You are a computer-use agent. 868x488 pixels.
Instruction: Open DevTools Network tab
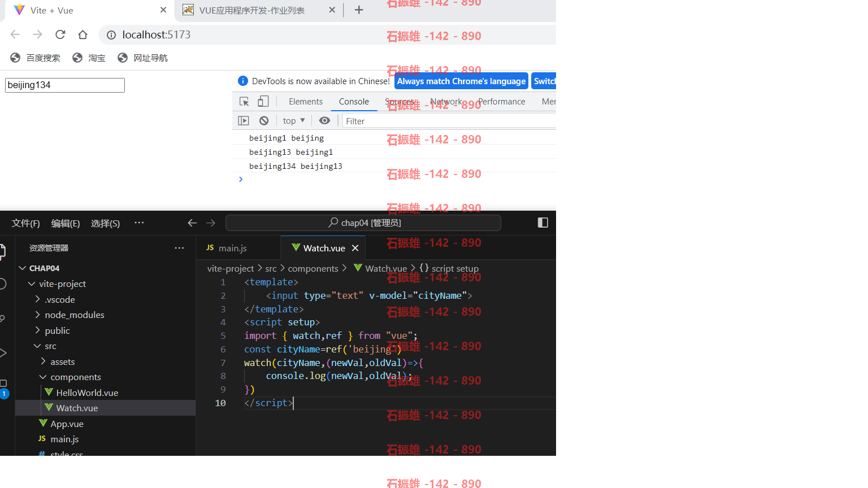coord(446,102)
